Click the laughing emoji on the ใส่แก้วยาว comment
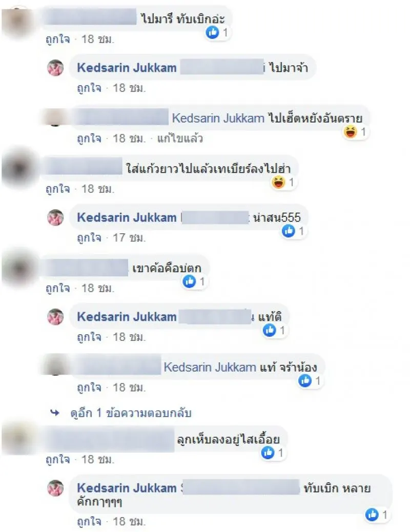Image resolution: width=410 pixels, height=532 pixels. coord(278,182)
